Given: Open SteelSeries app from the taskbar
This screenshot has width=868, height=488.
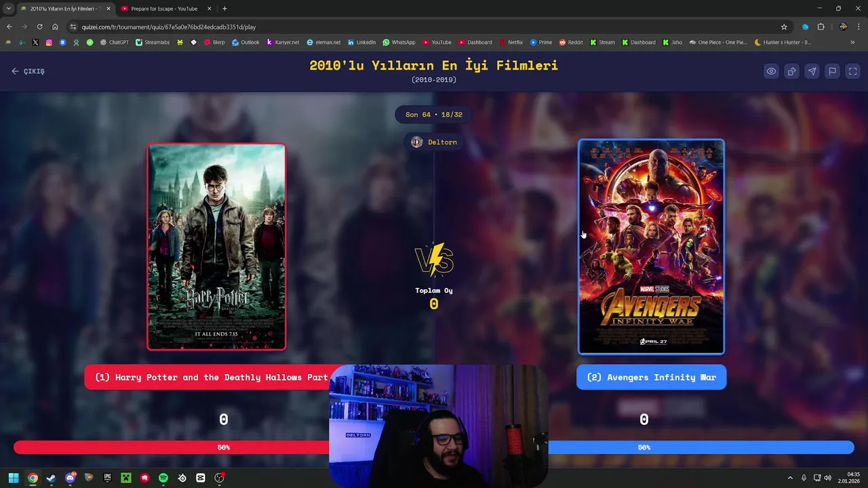Looking at the screenshot, I should (182, 478).
